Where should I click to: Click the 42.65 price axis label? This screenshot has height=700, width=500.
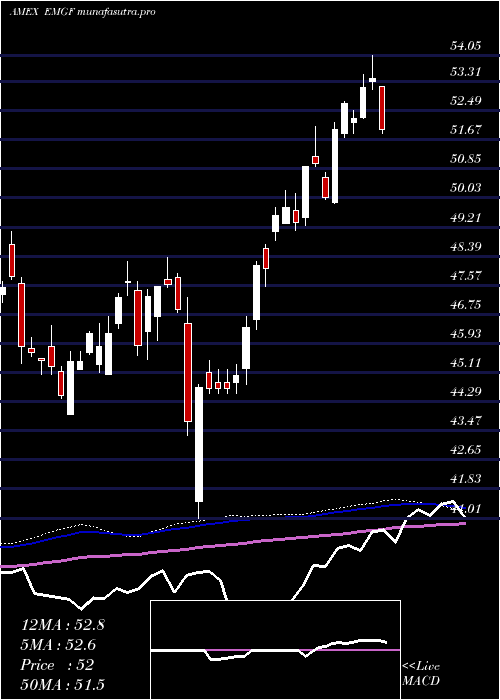coord(465,450)
